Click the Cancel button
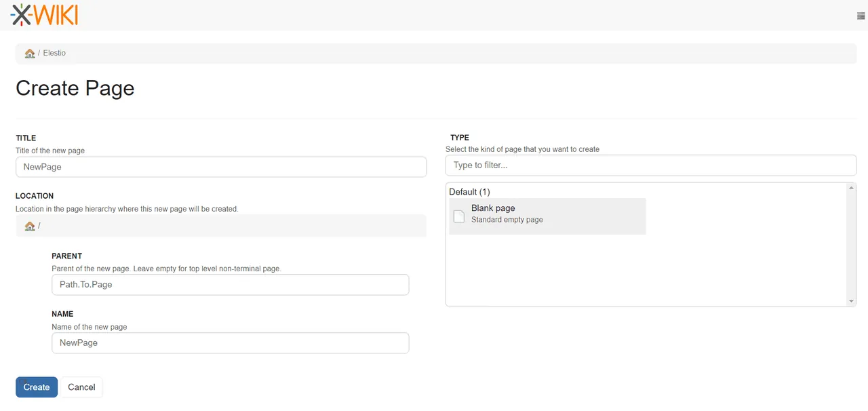 [x=81, y=387]
